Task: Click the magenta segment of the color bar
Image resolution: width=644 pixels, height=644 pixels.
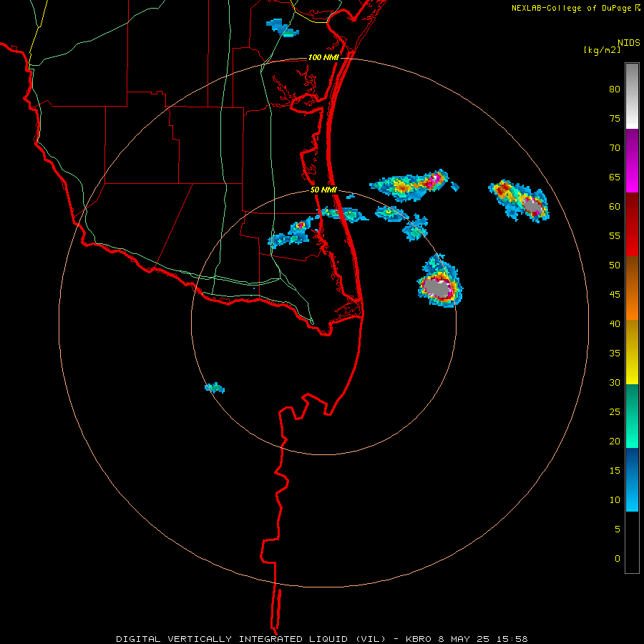Action: point(632,161)
